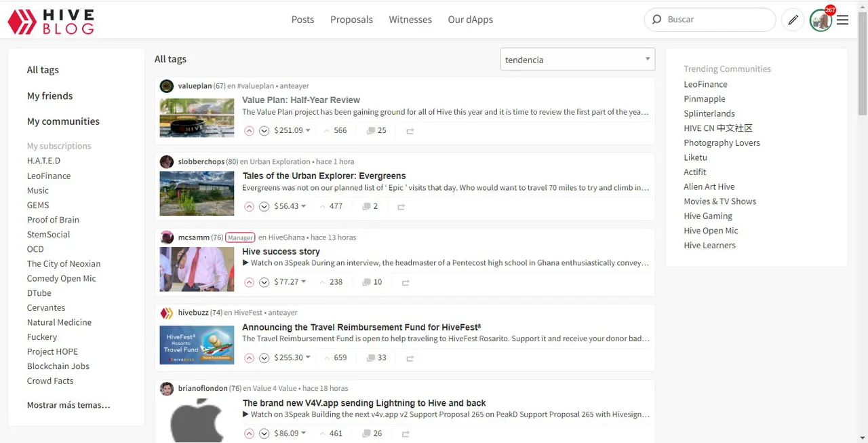This screenshot has height=443, width=868.
Task: Open the #valueplan tag link
Action: (x=256, y=86)
